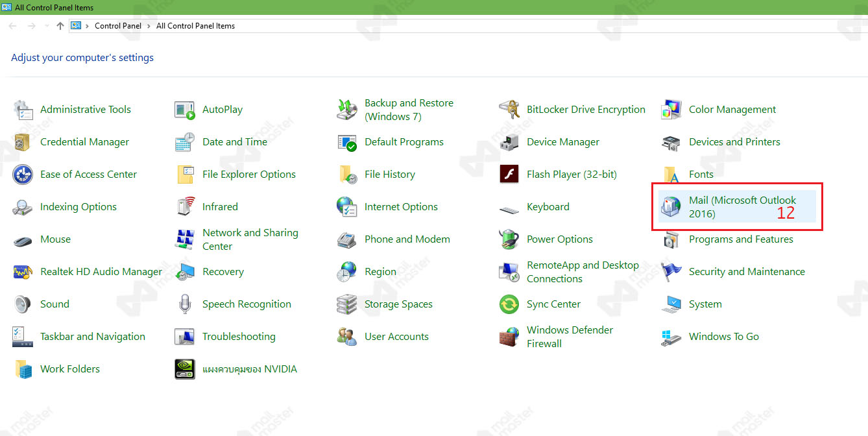Open the Internet Options globe icon
This screenshot has width=868, height=436.
346,207
